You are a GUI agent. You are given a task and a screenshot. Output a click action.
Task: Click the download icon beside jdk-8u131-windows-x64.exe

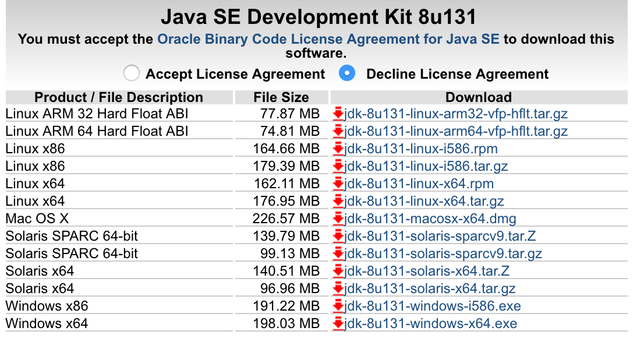click(x=338, y=323)
